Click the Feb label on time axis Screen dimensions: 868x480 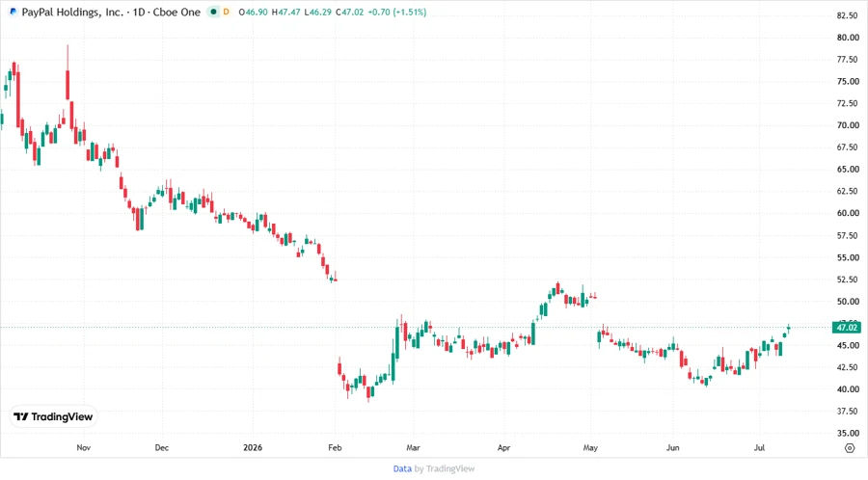[335, 447]
